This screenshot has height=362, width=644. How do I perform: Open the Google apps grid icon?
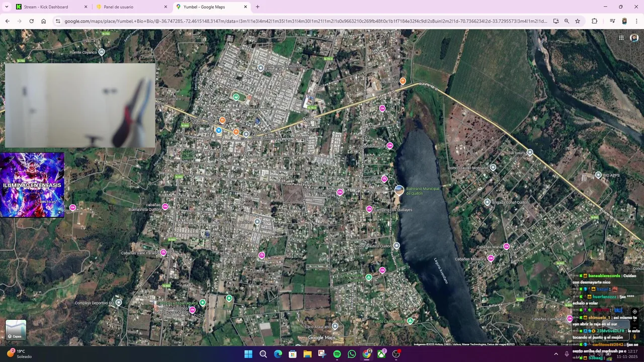[621, 38]
